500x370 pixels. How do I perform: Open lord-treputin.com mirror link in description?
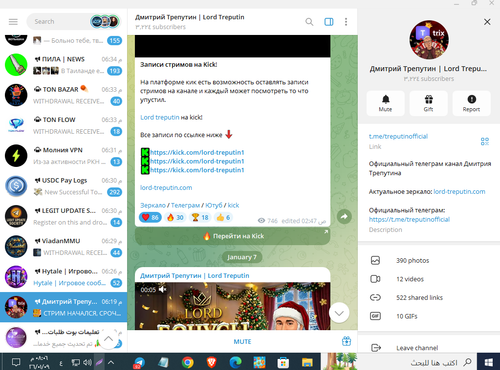pos(459,192)
